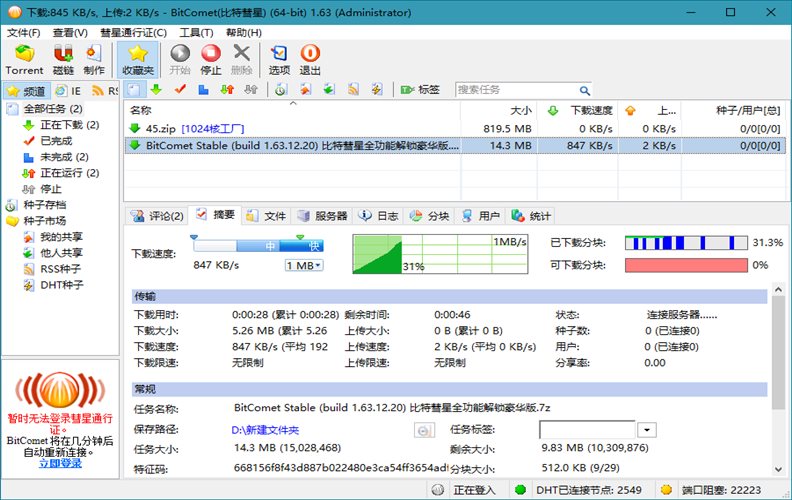The image size is (792, 500).
Task: Filter downloading tasks with green arrow icon
Action: [157, 90]
